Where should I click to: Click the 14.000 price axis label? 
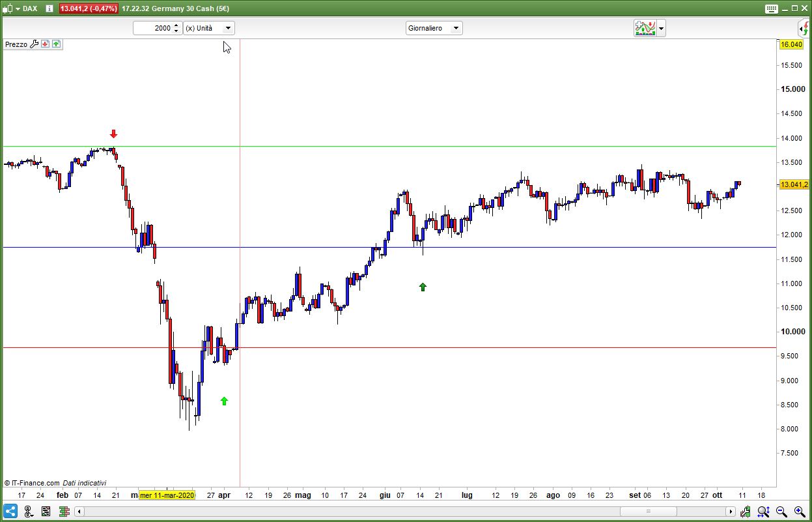click(792, 138)
